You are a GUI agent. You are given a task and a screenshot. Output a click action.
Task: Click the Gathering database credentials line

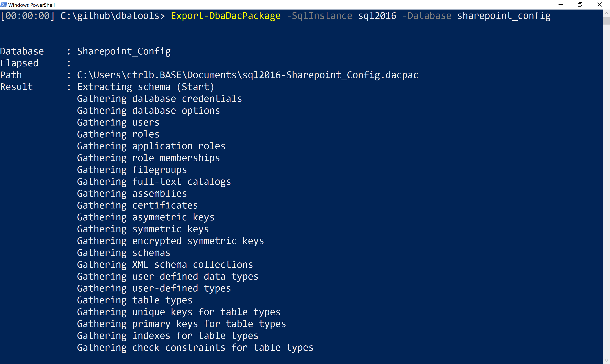(159, 98)
